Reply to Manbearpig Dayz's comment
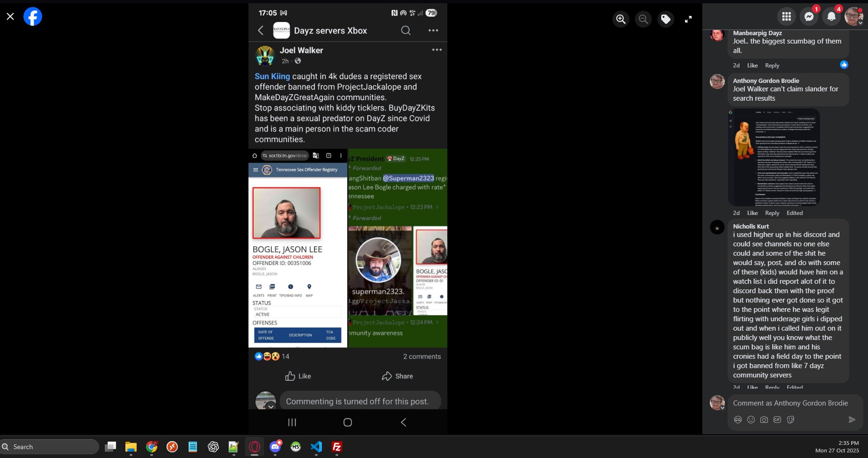Image resolution: width=868 pixels, height=458 pixels. (772, 66)
